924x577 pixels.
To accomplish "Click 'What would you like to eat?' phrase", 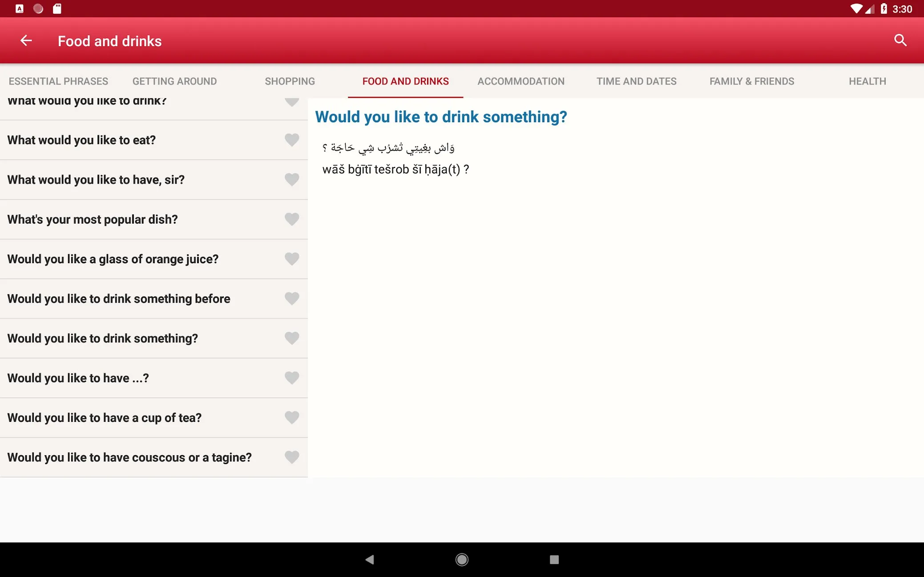I will [81, 140].
